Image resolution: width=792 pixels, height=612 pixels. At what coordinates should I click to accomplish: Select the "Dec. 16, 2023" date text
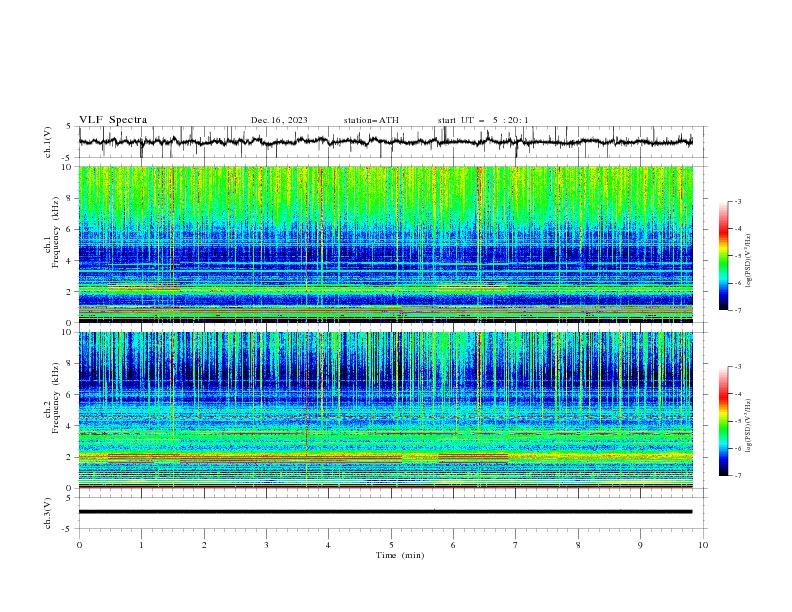279,120
